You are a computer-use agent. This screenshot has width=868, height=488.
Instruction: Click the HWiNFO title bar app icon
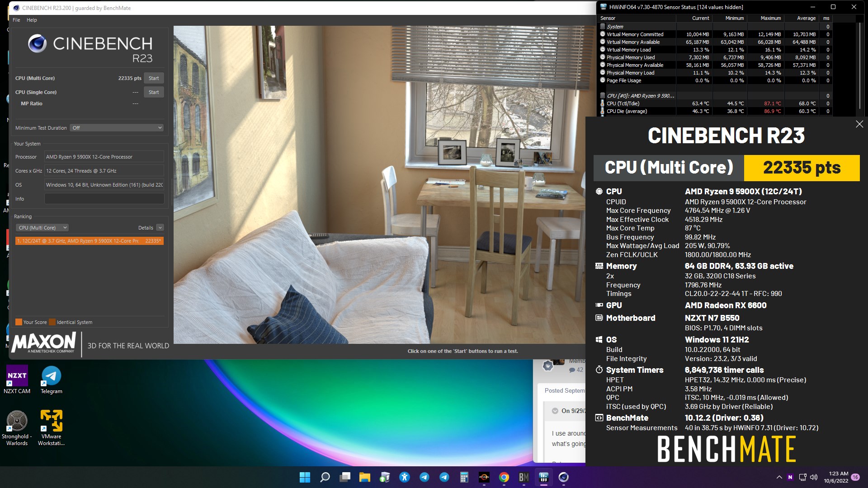[x=604, y=7]
